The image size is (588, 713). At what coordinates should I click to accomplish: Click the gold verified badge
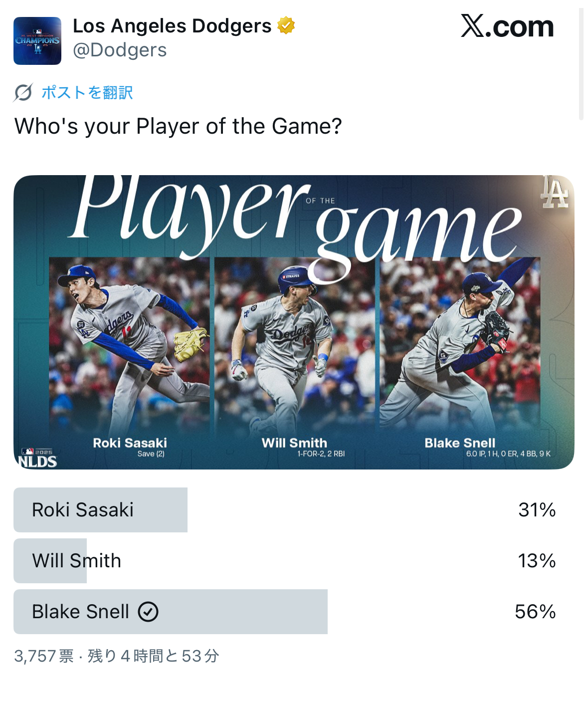point(286,25)
